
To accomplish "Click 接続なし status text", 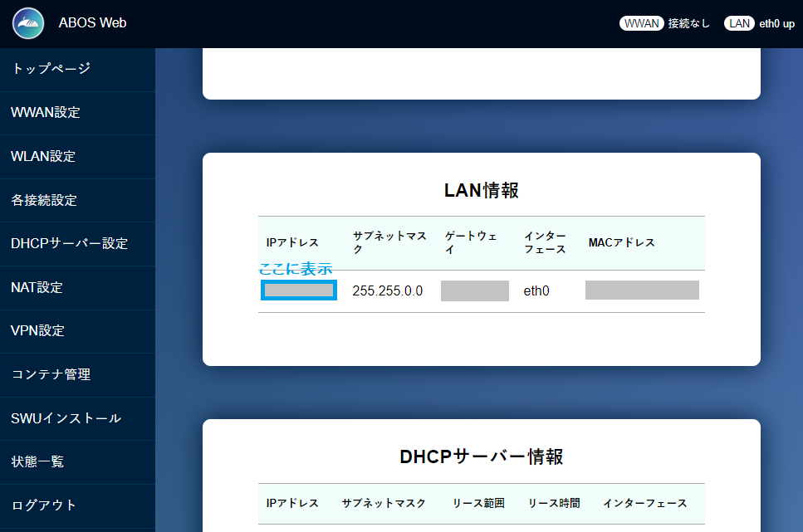I will [688, 23].
